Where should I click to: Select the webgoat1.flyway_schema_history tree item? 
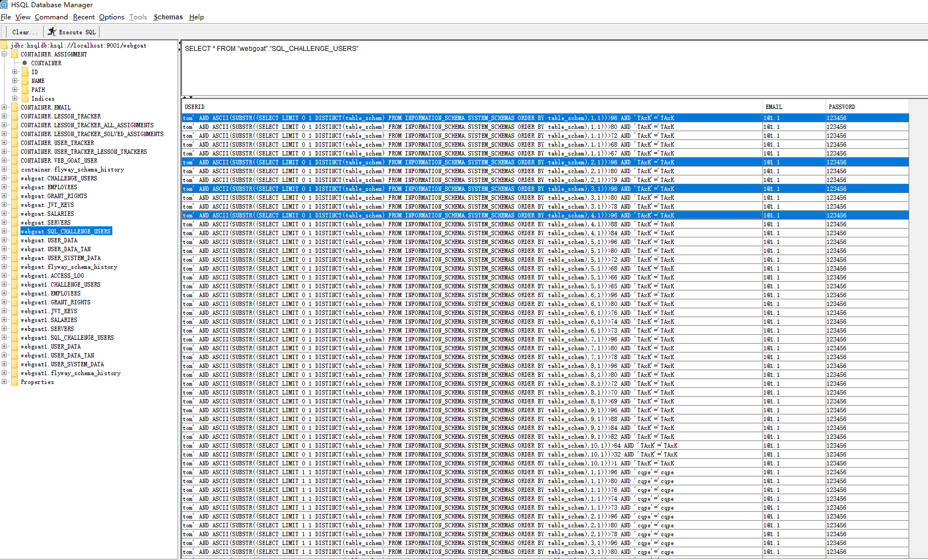(71, 373)
